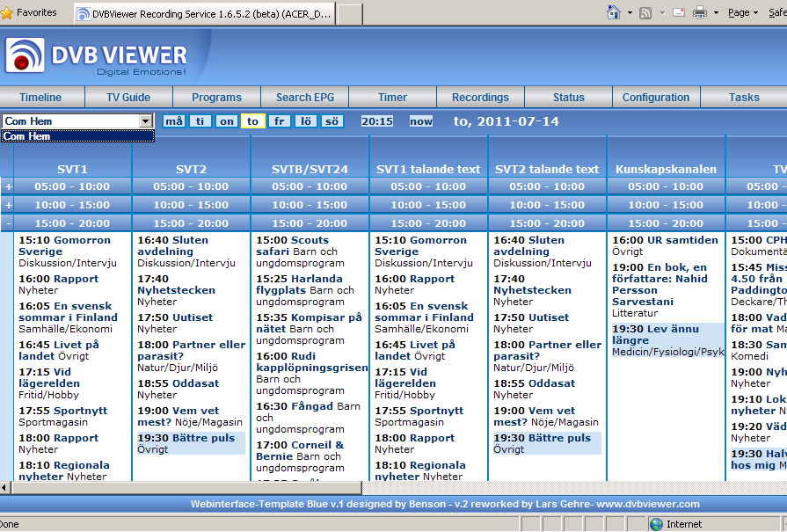Open 19:30 Lev ännu längre program
Image resolution: width=787 pixels, height=532 pixels.
coord(655,335)
